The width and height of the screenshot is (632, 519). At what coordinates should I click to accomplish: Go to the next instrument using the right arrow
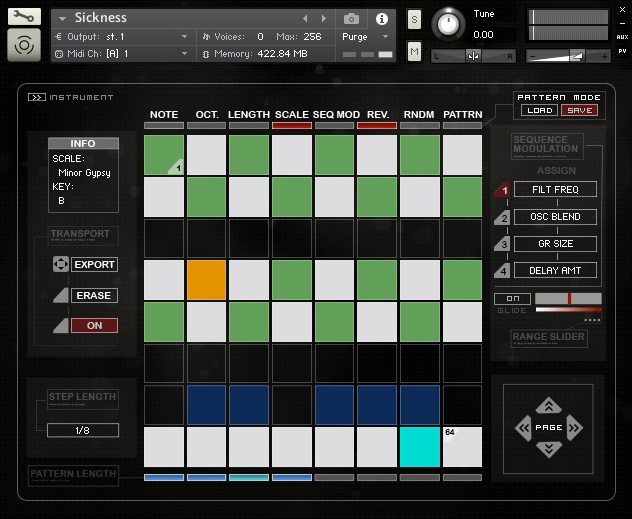coord(324,19)
